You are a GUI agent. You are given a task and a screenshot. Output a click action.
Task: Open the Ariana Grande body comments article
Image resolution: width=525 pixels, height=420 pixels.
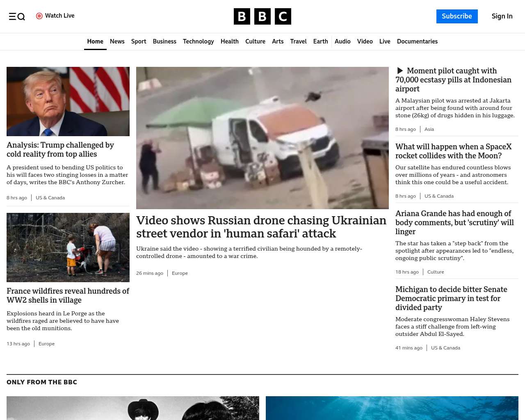(454, 223)
